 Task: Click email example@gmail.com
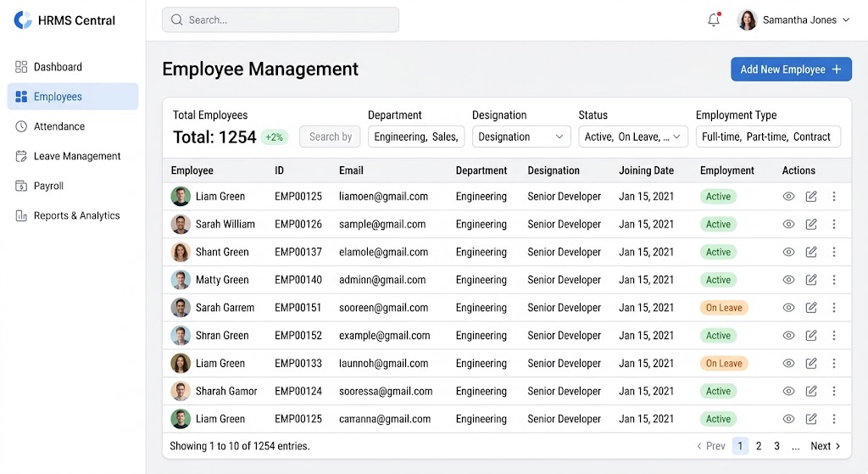click(x=384, y=336)
